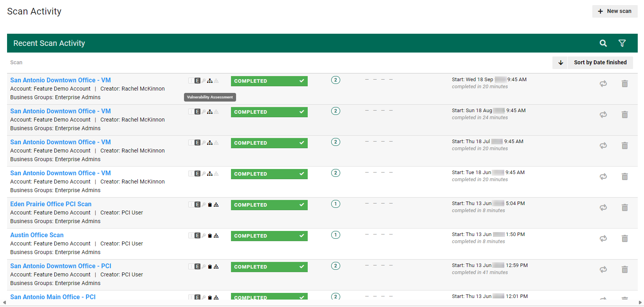Image resolution: width=644 pixels, height=307 pixels.
Task: Open Eden Prairie Office PCI Scan link
Action: [x=51, y=204]
